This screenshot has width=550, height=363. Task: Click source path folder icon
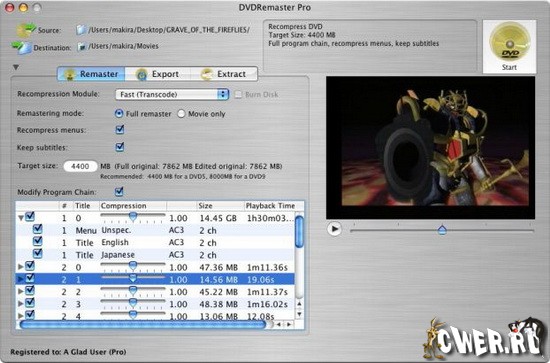[x=81, y=30]
